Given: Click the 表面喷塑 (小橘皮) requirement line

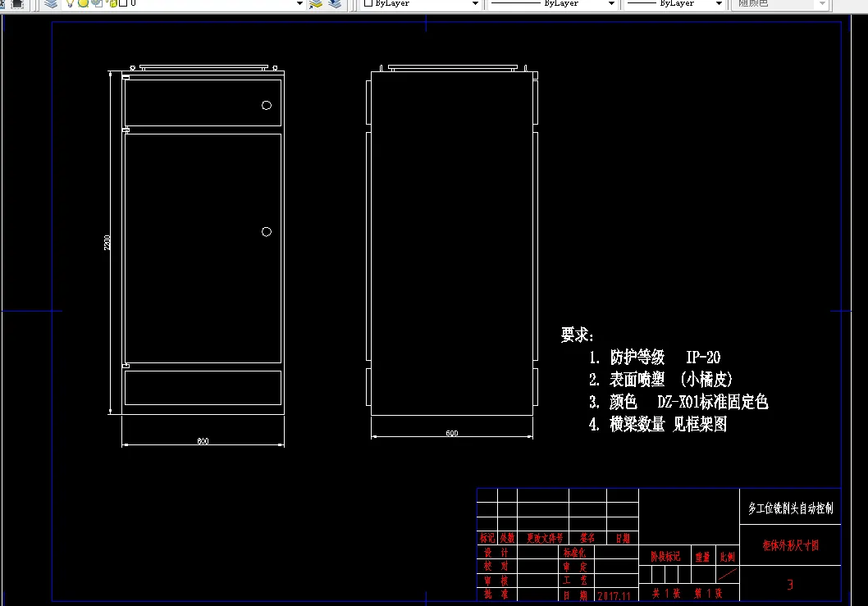Looking at the screenshot, I should pyautogui.click(x=661, y=380).
